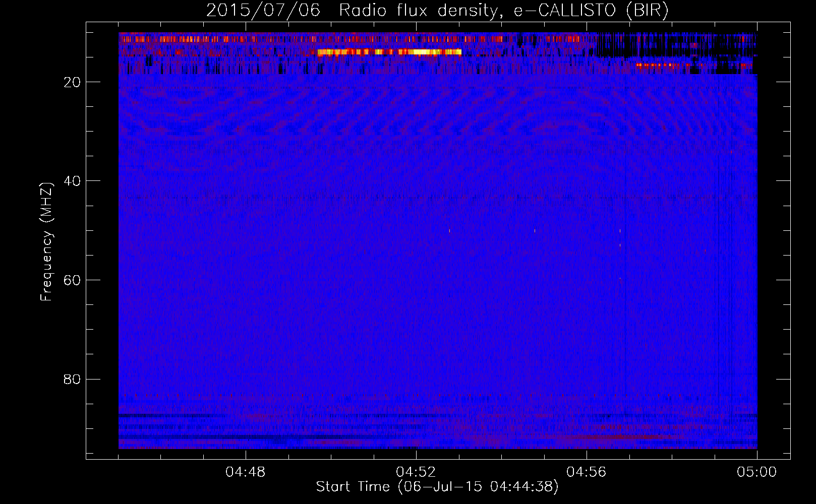Click the 04:56 time tick label
Screen dimensions: 816x504
587,472
